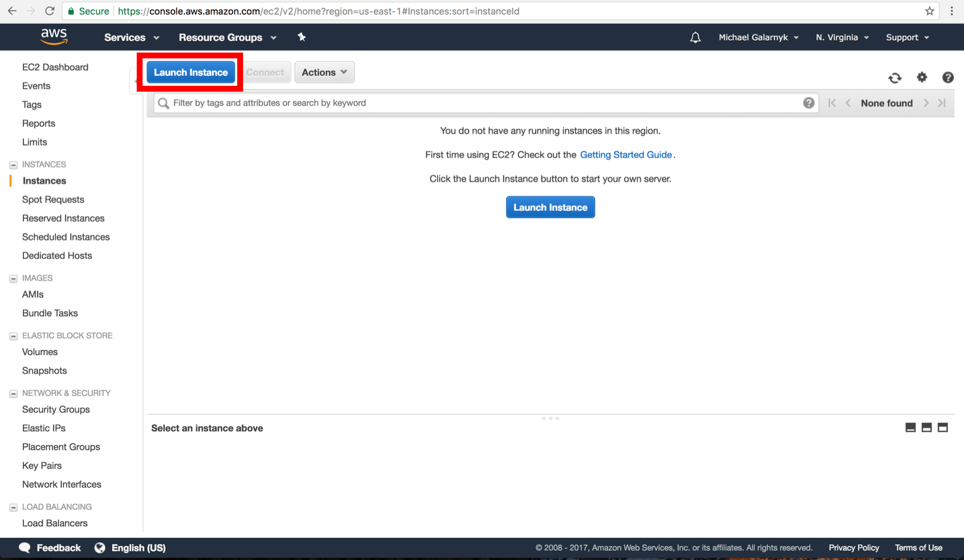Refresh the instances list

[x=894, y=77]
